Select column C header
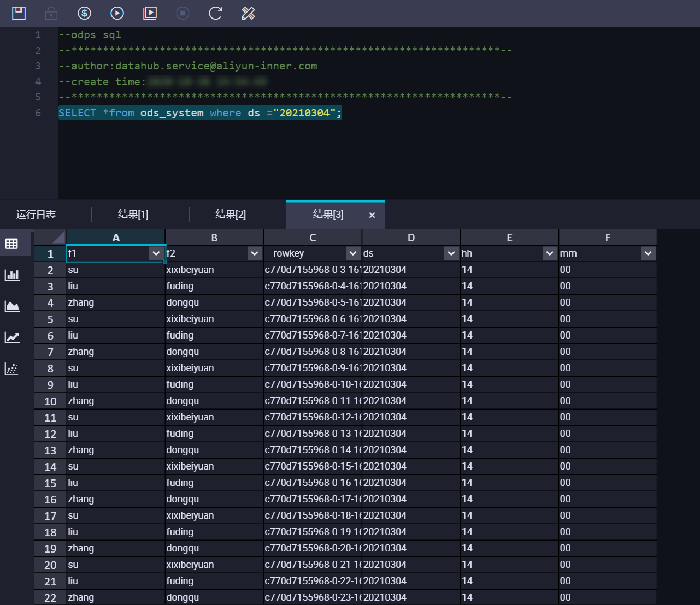The width and height of the screenshot is (700, 605). tap(313, 238)
